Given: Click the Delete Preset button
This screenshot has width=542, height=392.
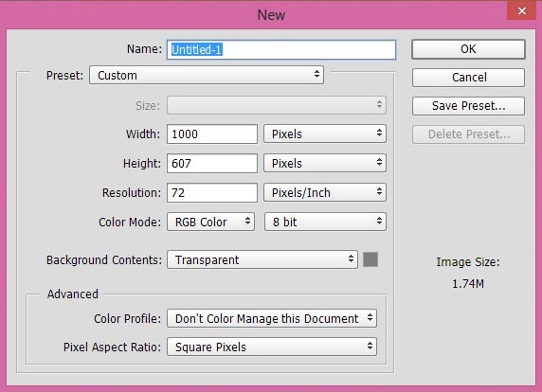Looking at the screenshot, I should point(468,134).
